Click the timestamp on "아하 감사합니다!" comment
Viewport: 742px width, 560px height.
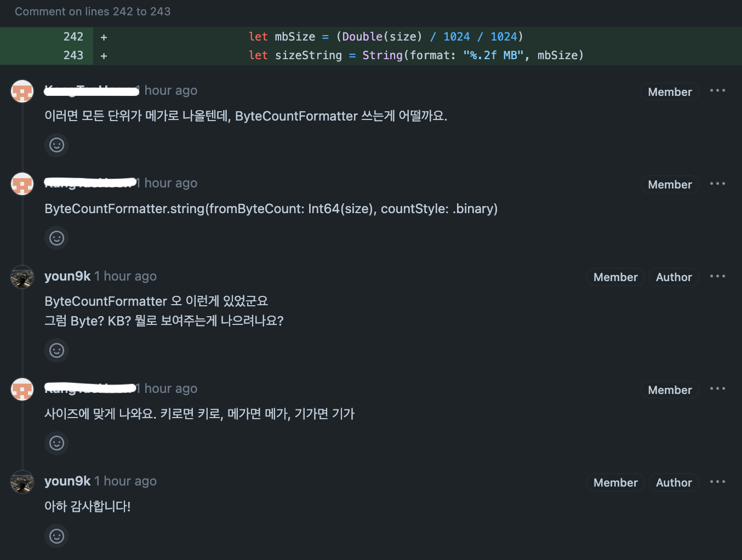tap(125, 481)
